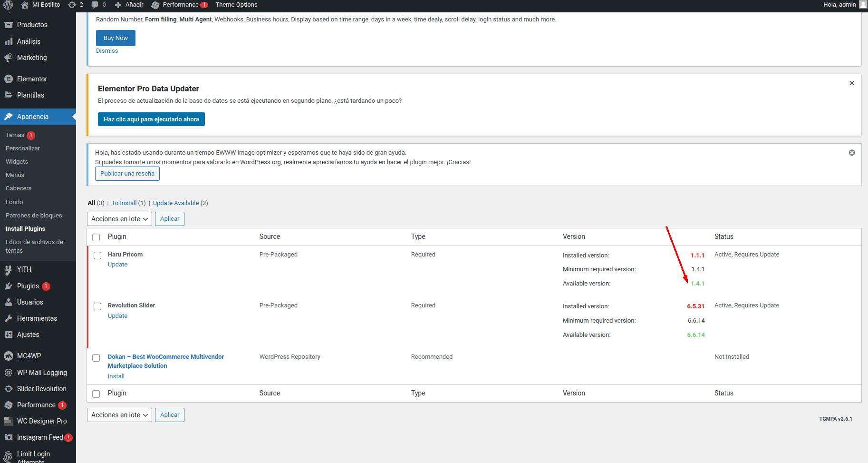The height and width of the screenshot is (463, 868).
Task: Dismiss the EWWW Image optimizer review notice
Action: [x=852, y=153]
